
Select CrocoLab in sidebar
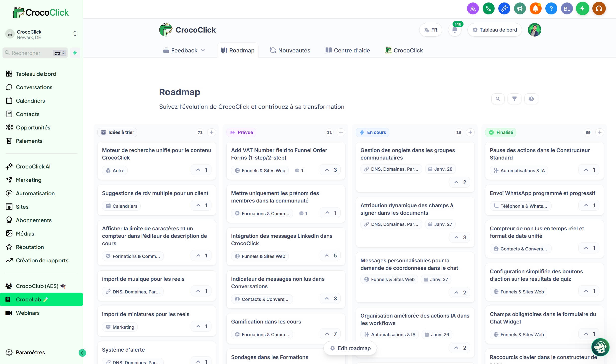click(41, 299)
